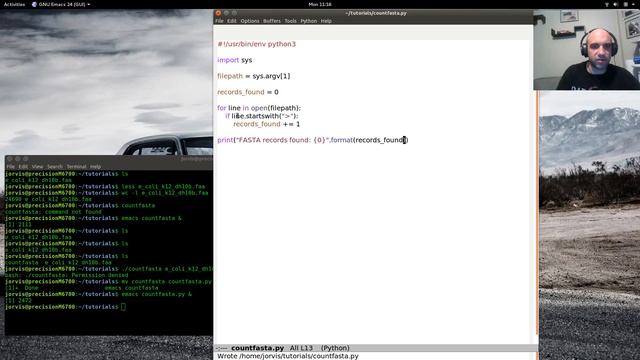Open the volume icon in top bar
The width and height of the screenshot is (640, 360).
(616, 4)
